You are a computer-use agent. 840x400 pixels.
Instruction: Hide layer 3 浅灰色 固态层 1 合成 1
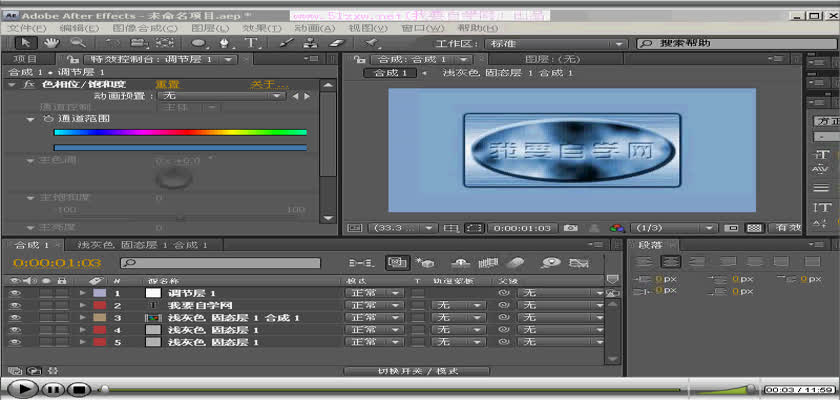[14, 318]
